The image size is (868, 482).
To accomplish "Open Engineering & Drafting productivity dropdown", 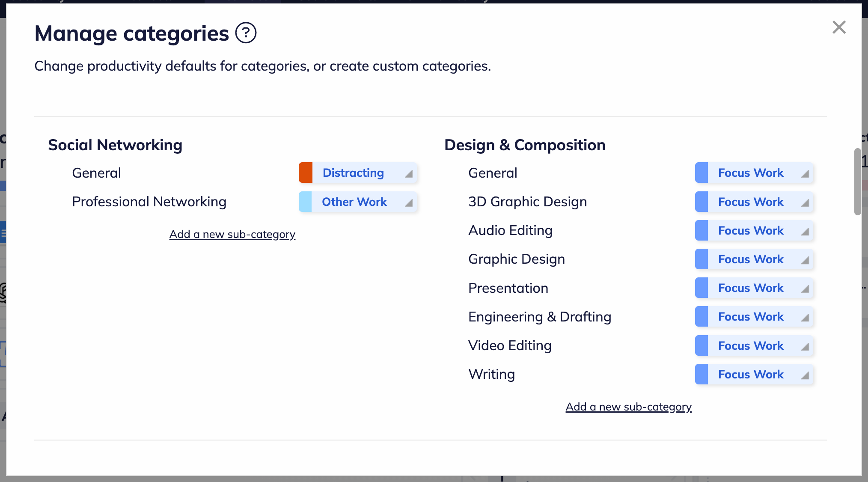I will 754,317.
